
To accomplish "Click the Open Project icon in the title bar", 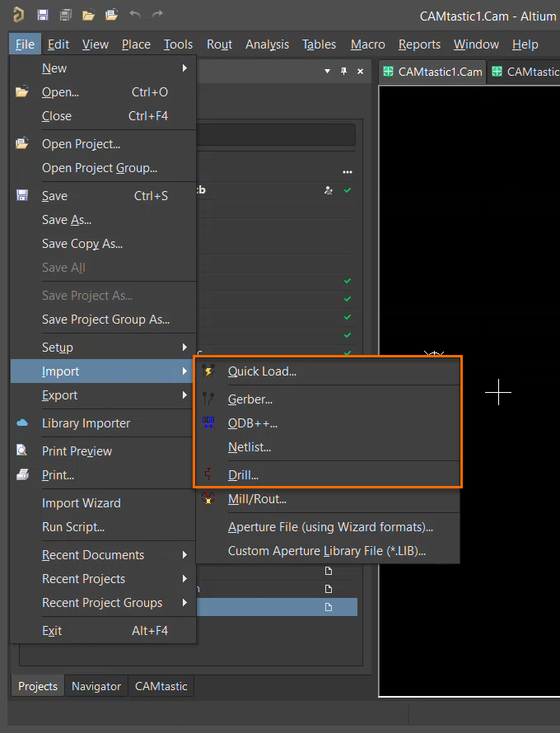I will point(111,15).
